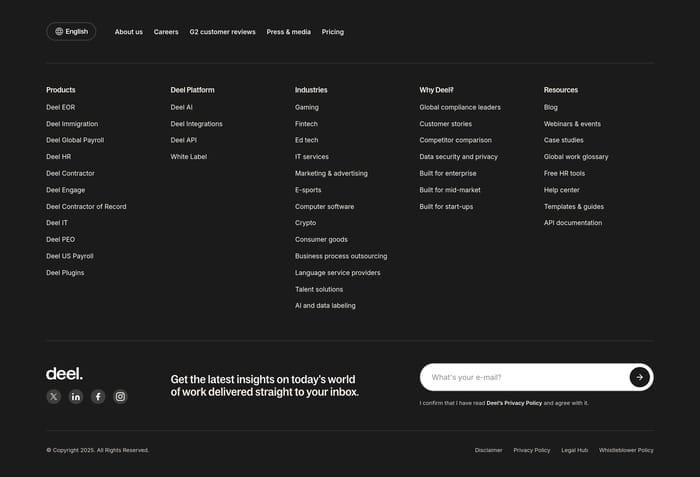Open Deel Plugins link
700x477 pixels.
65,273
